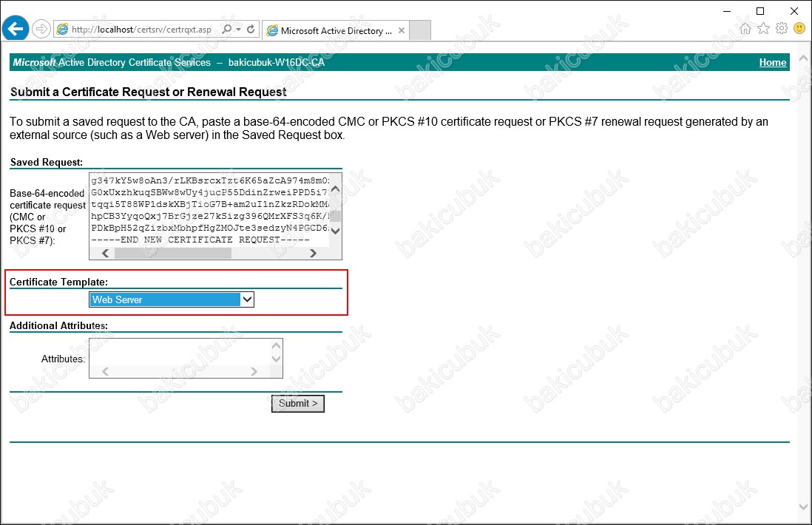
Task: Click the 'Certificate Template:' label
Action: (x=58, y=282)
